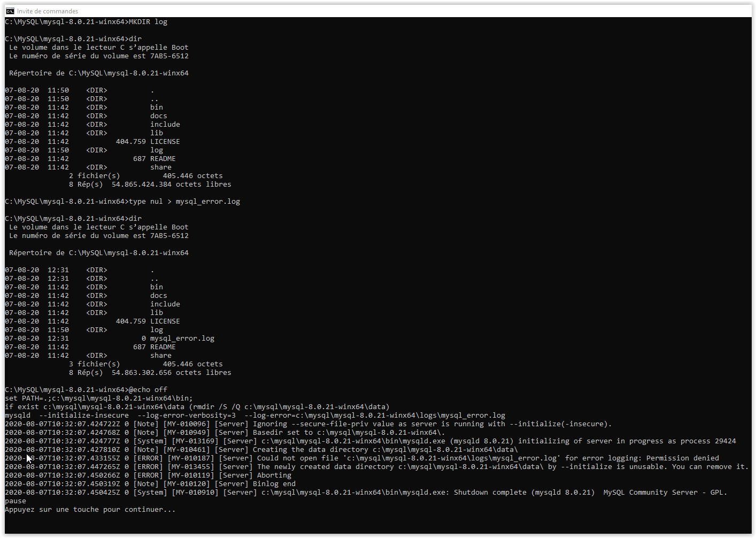
Task: Click 'Appuyez sur une touche pour continuer...' prompt
Action: coord(90,510)
